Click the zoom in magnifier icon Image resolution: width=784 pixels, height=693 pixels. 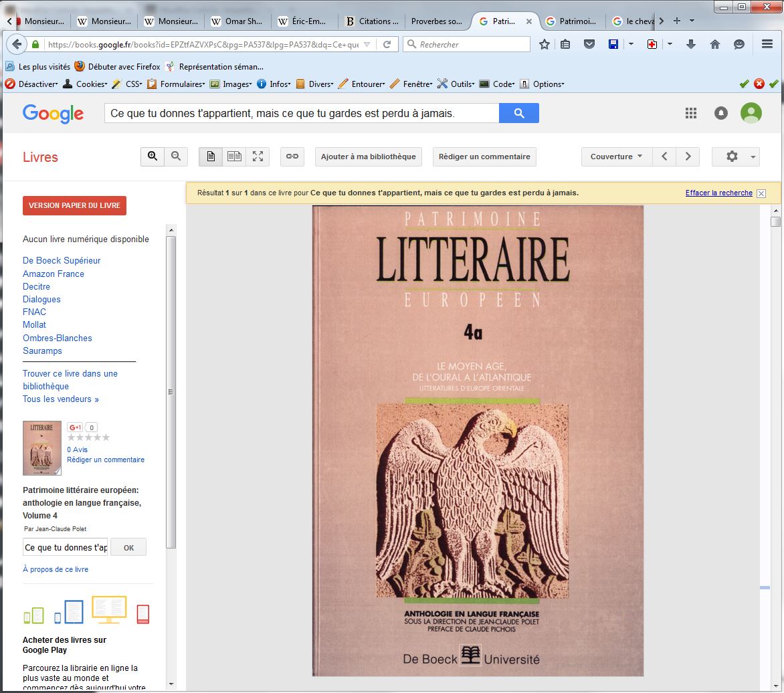pos(153,157)
